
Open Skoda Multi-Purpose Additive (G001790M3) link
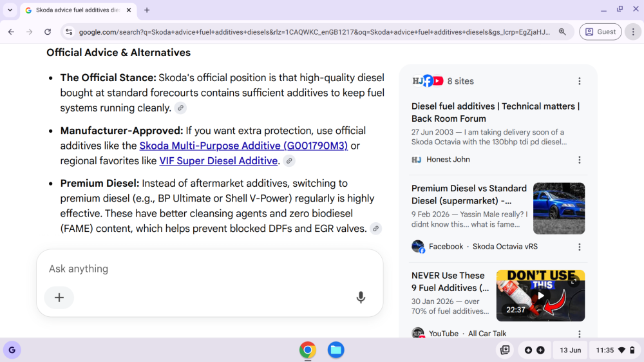click(243, 146)
